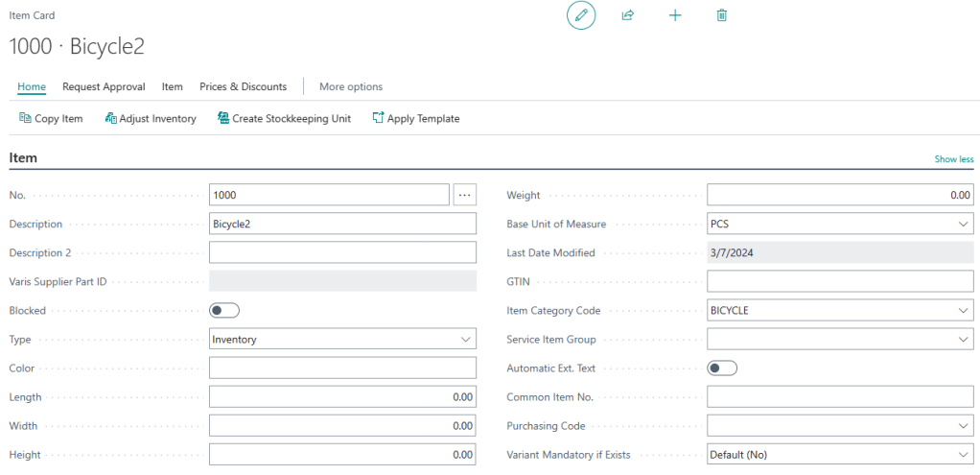Image resolution: width=980 pixels, height=475 pixels.
Task: Click the ellipsis button beside No. field
Action: [464, 195]
